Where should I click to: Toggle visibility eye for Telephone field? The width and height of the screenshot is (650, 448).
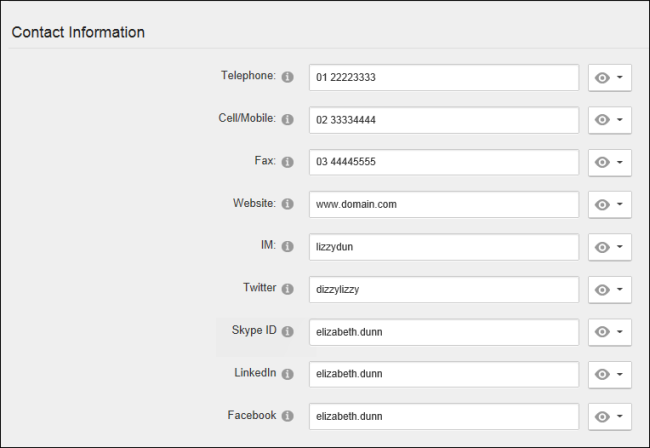pyautogui.click(x=602, y=77)
